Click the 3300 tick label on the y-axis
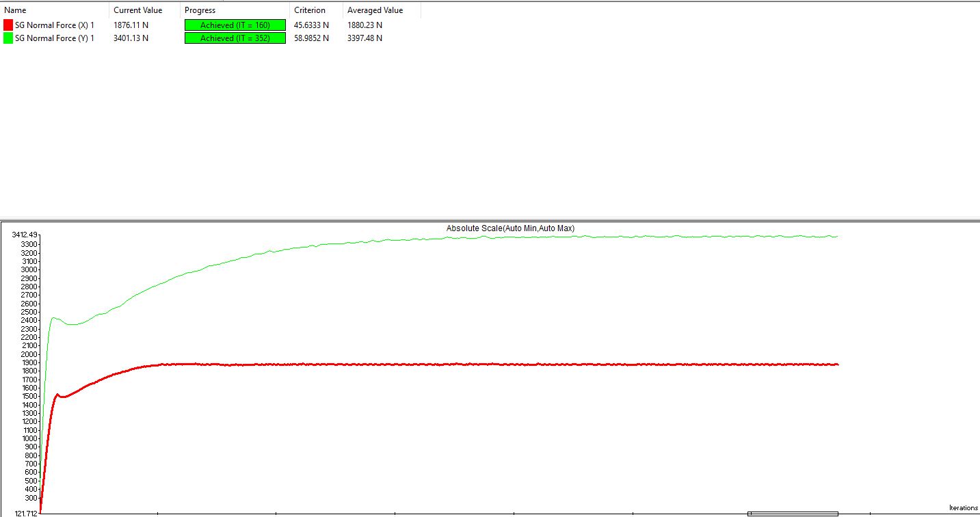The width and height of the screenshot is (980, 517). 29,244
